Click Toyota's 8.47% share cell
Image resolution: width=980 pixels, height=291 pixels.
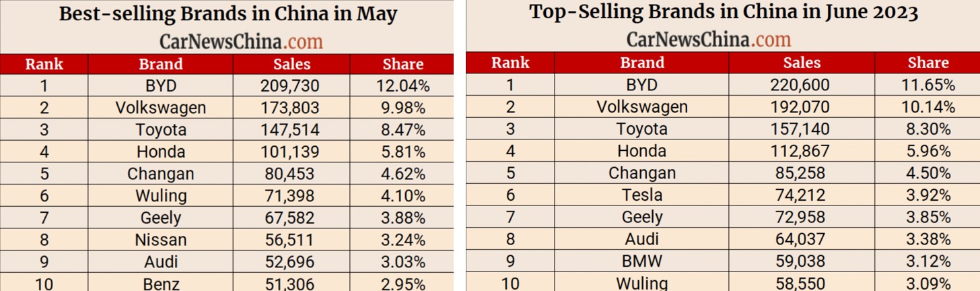(402, 130)
